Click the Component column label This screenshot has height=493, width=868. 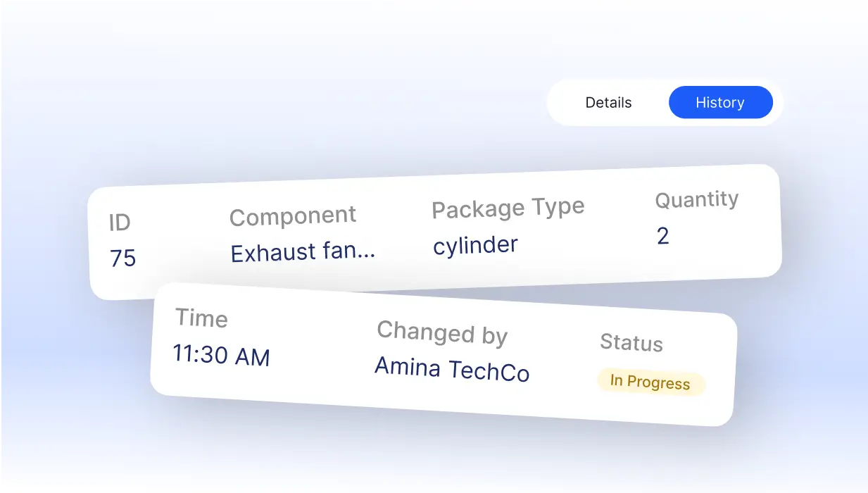(293, 216)
